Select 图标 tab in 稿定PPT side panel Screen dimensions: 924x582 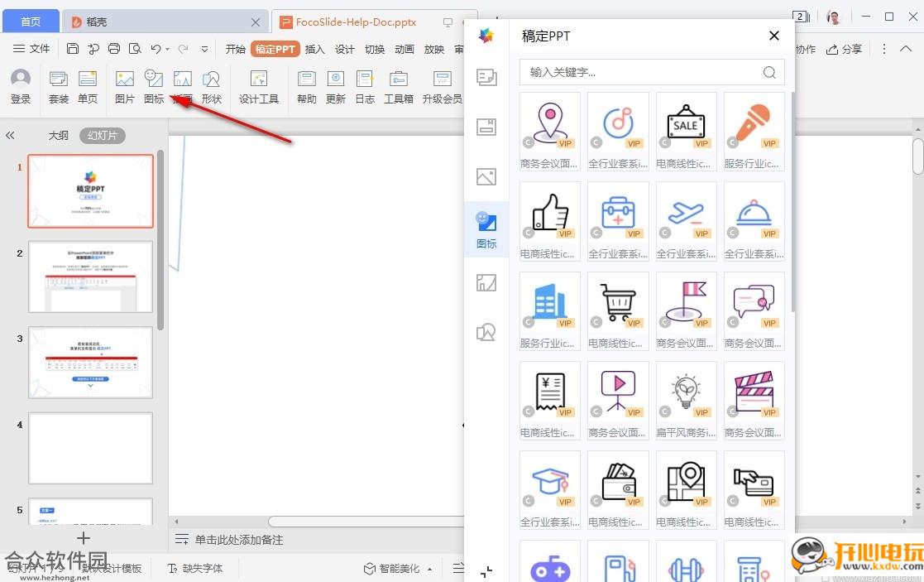point(486,229)
